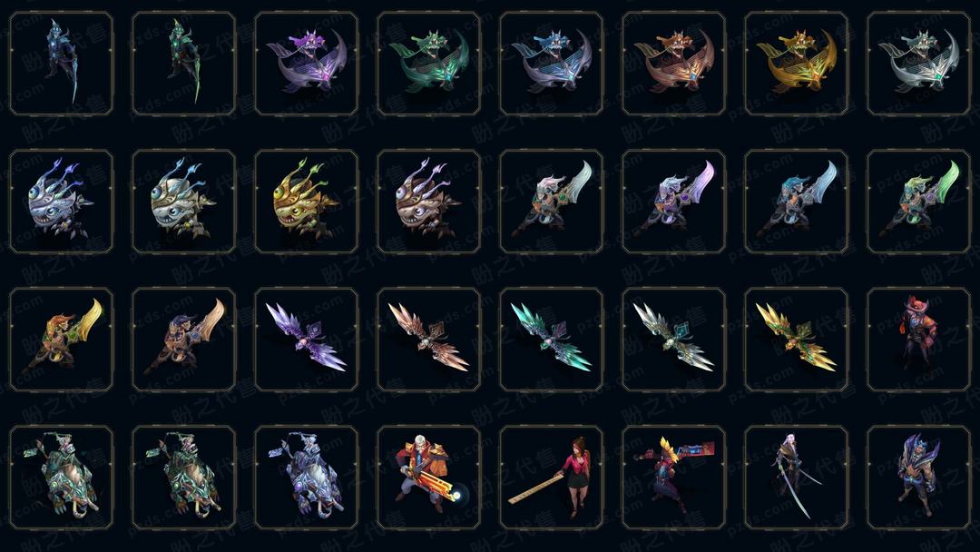Select the green hooded assassin skin thumbnail
The image size is (980, 552).
tap(183, 64)
